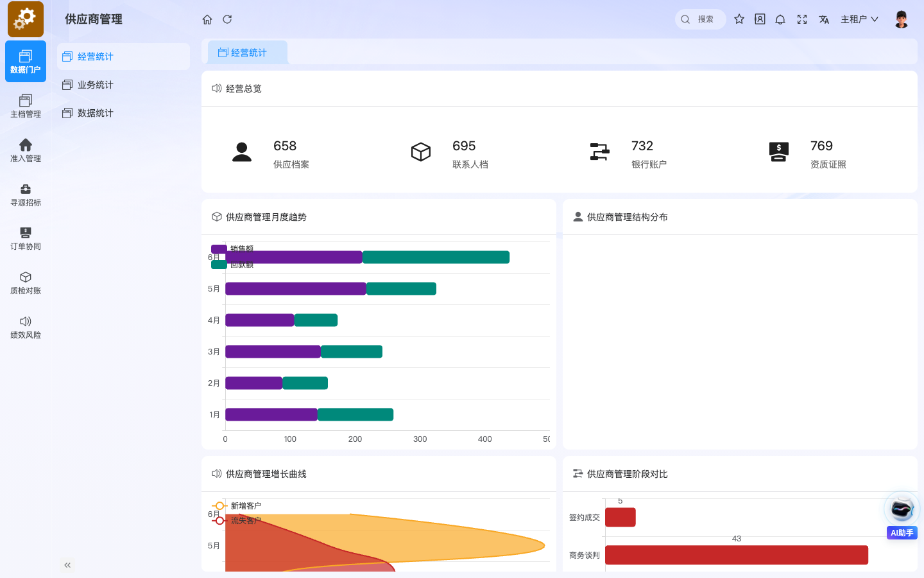This screenshot has width=924, height=578.
Task: Open 绩效风险 module
Action: (x=26, y=327)
